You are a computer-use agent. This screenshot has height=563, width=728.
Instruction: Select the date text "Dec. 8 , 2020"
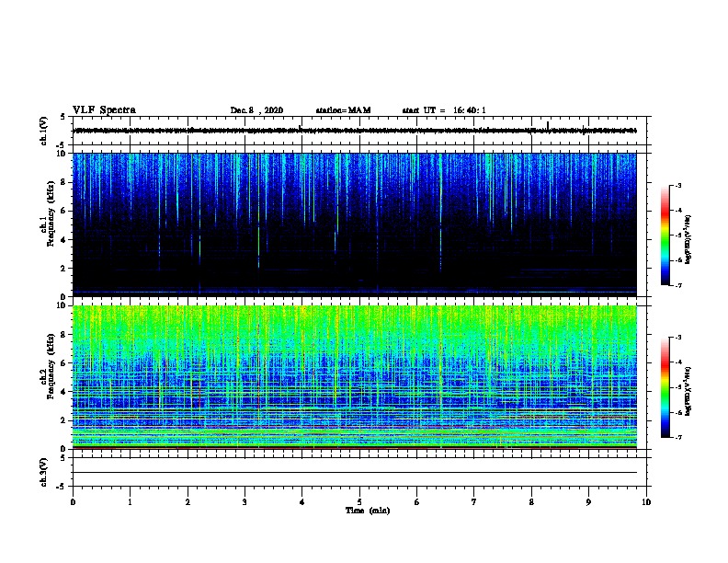(256, 110)
